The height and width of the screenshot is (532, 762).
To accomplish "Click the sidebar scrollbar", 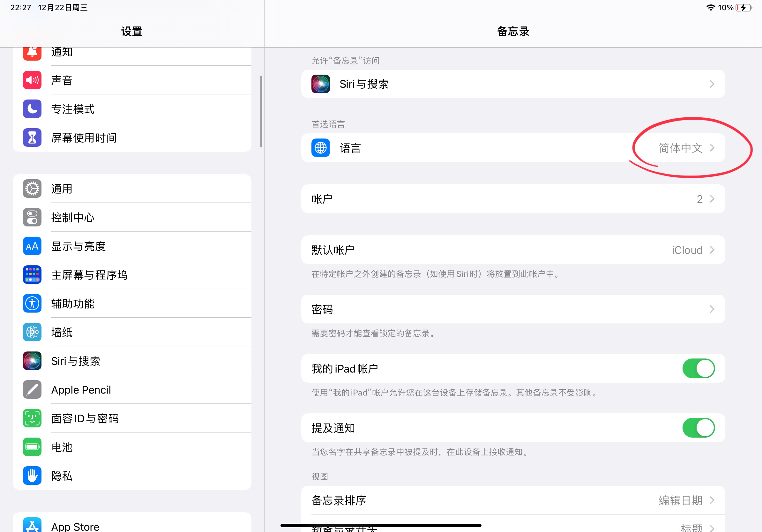I will (x=262, y=111).
